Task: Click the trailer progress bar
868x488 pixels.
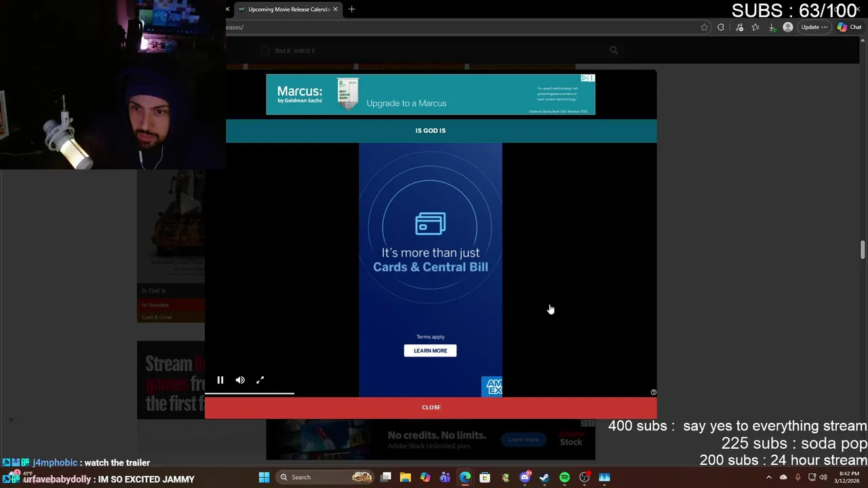Action: (x=431, y=392)
